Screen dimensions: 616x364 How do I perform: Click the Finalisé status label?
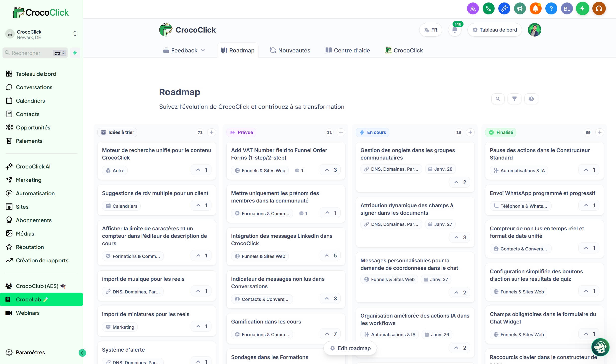[x=501, y=132]
